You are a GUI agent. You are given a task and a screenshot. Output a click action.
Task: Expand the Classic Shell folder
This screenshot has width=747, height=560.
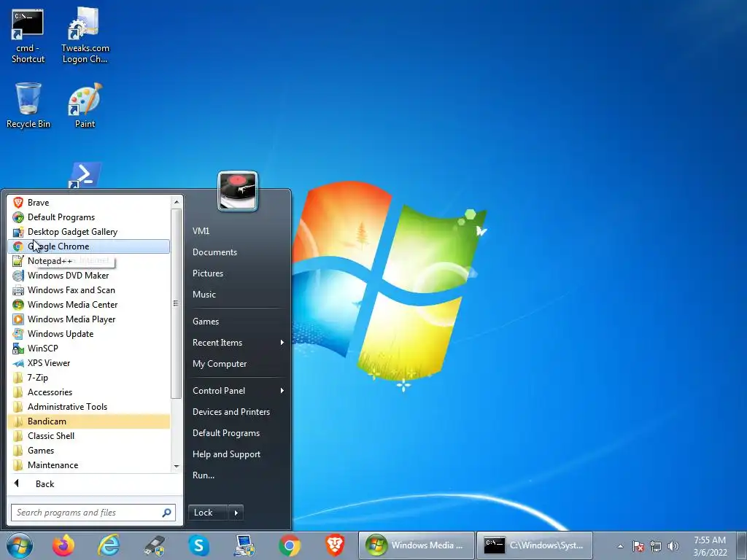click(x=88, y=436)
